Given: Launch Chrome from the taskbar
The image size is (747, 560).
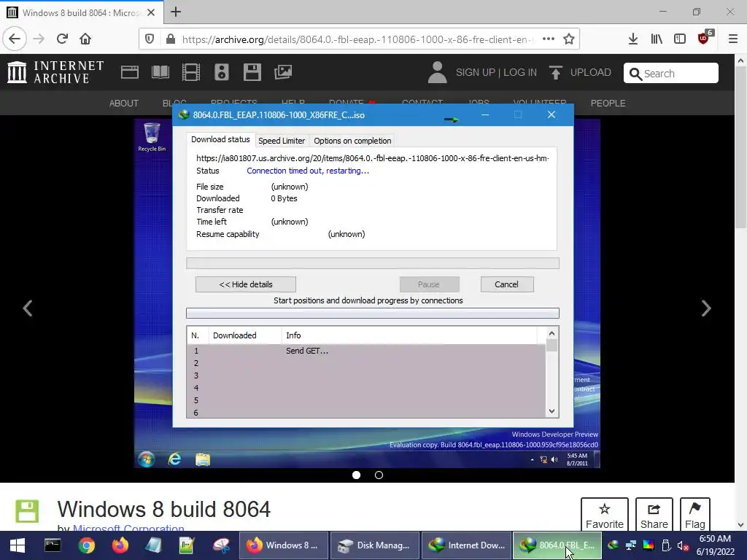Looking at the screenshot, I should 87,545.
